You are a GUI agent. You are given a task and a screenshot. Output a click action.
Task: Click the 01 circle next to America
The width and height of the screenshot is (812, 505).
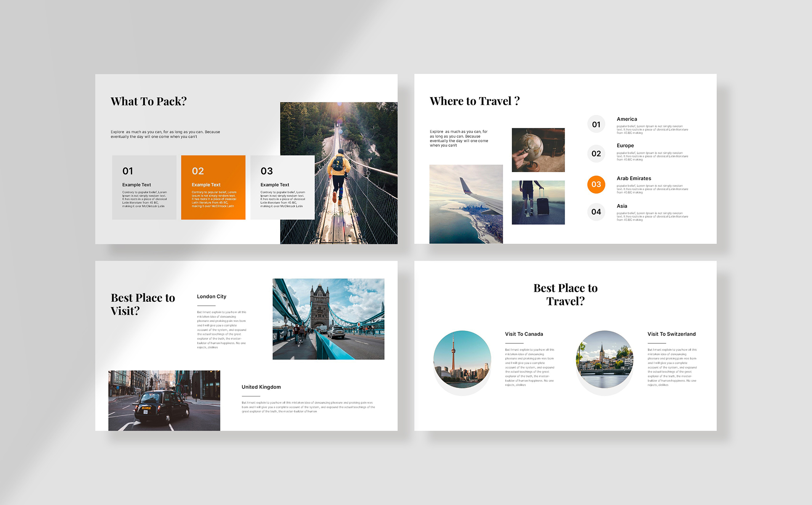tap(596, 124)
